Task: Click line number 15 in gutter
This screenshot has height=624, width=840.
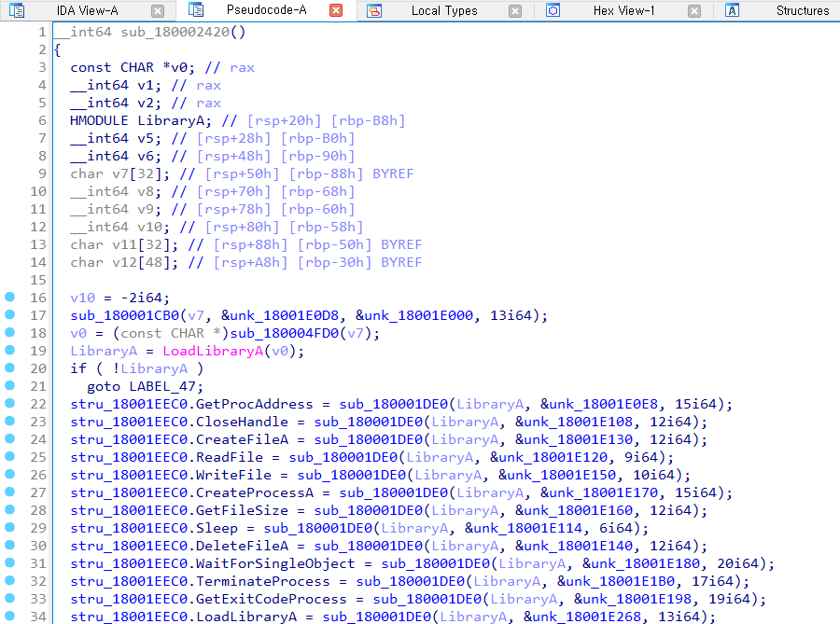Action: coord(38,280)
